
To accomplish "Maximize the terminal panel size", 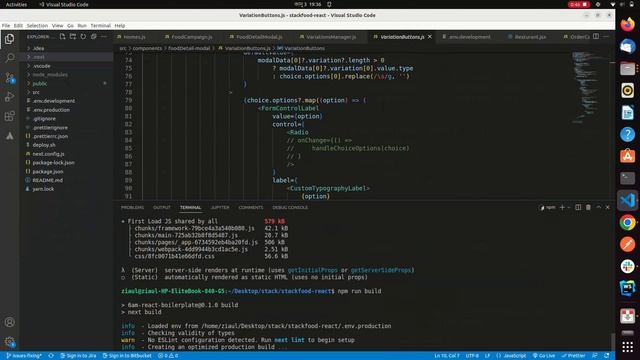I will 598,207.
